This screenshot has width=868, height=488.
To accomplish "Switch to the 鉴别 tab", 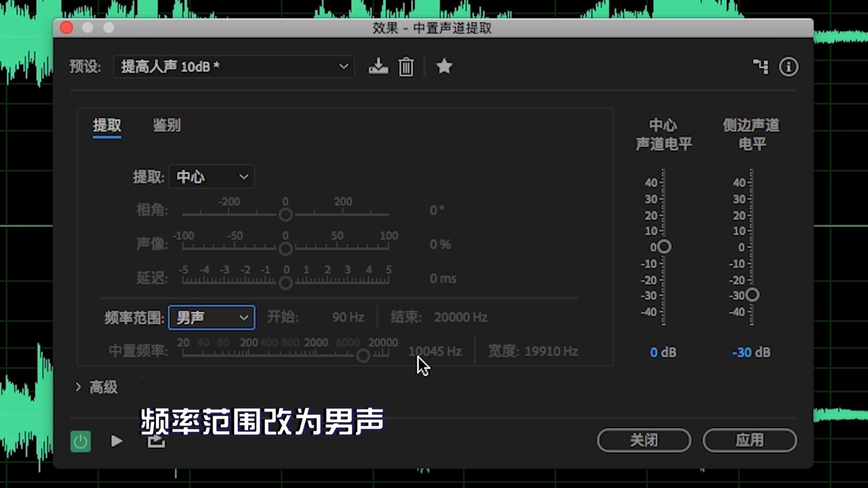I will (x=167, y=126).
